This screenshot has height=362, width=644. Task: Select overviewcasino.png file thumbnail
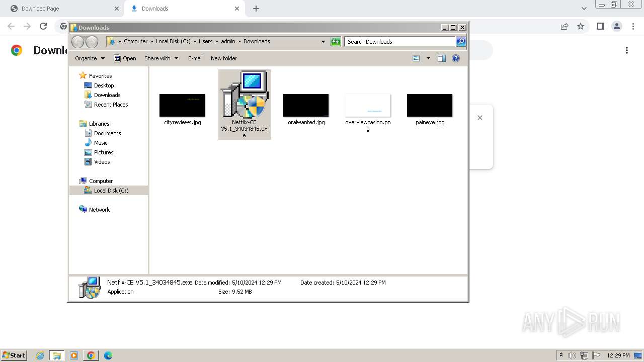pos(368,105)
